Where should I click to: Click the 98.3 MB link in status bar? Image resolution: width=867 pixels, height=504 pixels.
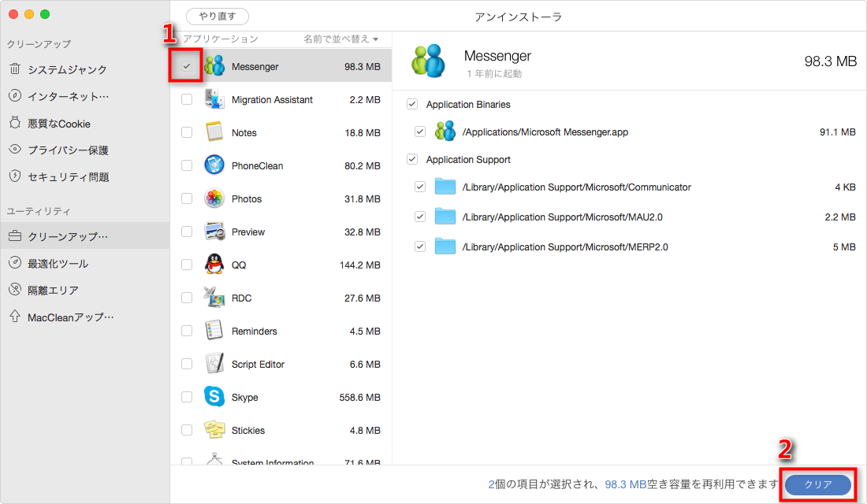pos(625,484)
